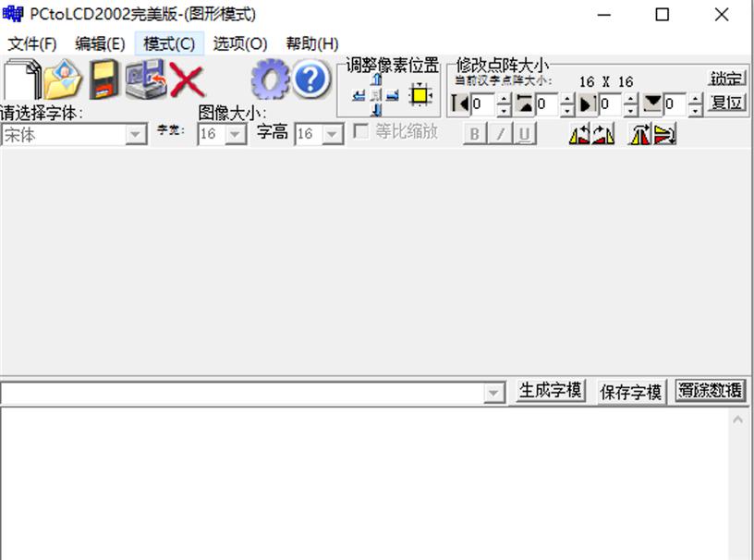The height and width of the screenshot is (560, 754).
Task: Click the 清除数据 clear data button
Action: (x=711, y=390)
